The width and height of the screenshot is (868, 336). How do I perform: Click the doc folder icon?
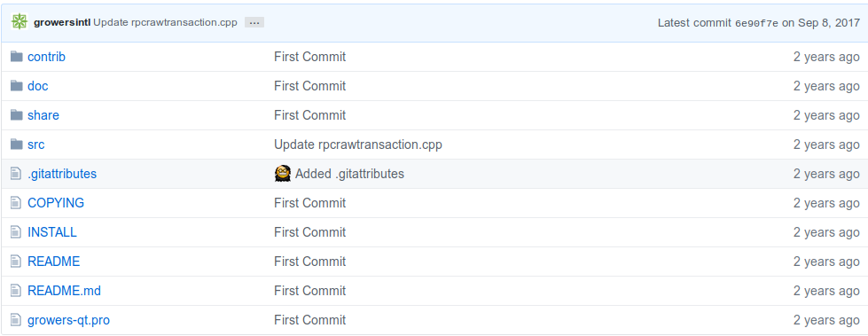tap(17, 86)
